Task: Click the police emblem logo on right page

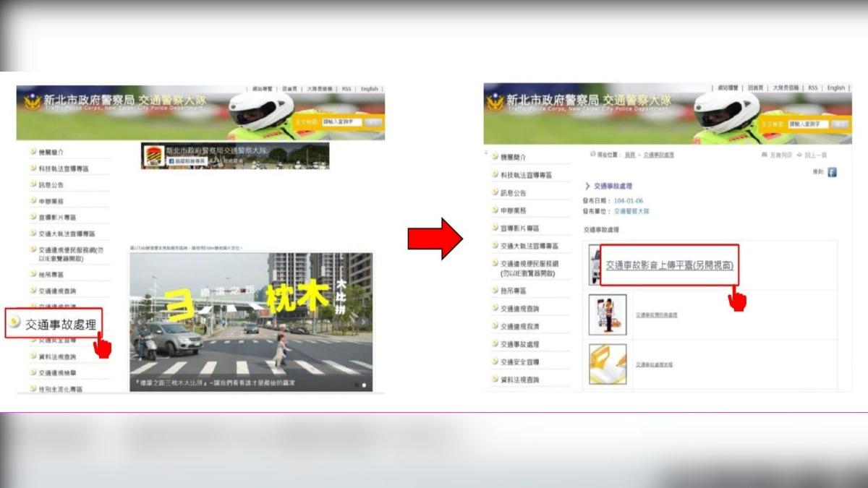Action: 495,101
